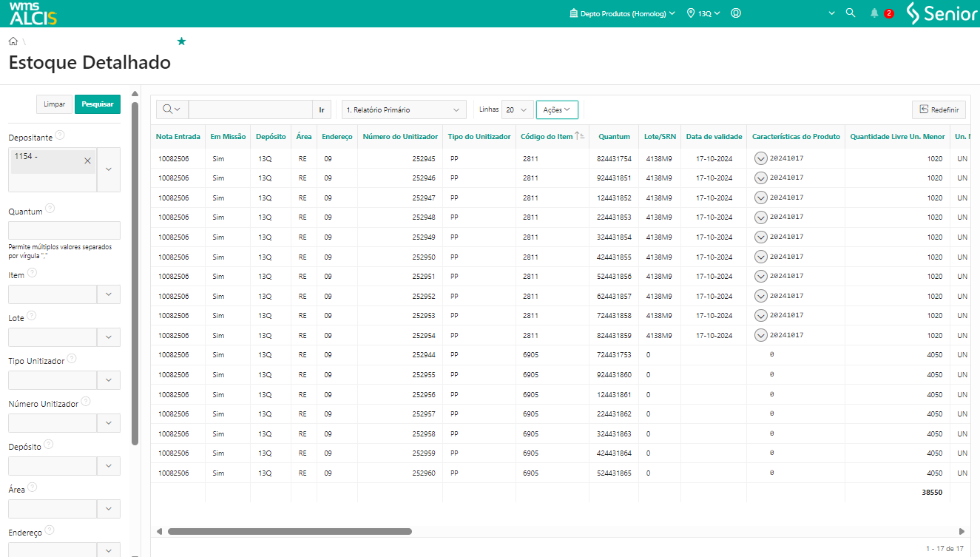
Task: Open the user profile icon in header
Action: [736, 13]
